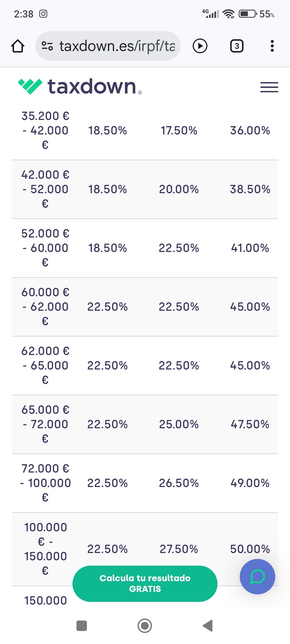The height and width of the screenshot is (644, 290).
Task: Tap the browser home icon
Action: coord(18,46)
